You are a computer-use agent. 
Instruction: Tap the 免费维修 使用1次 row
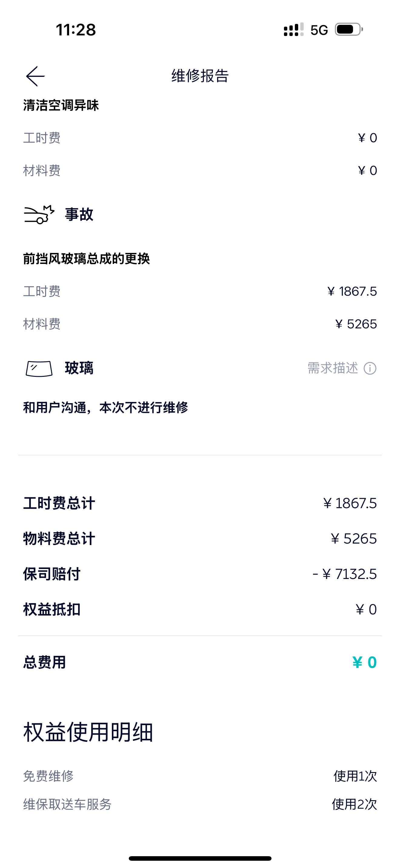point(200,776)
